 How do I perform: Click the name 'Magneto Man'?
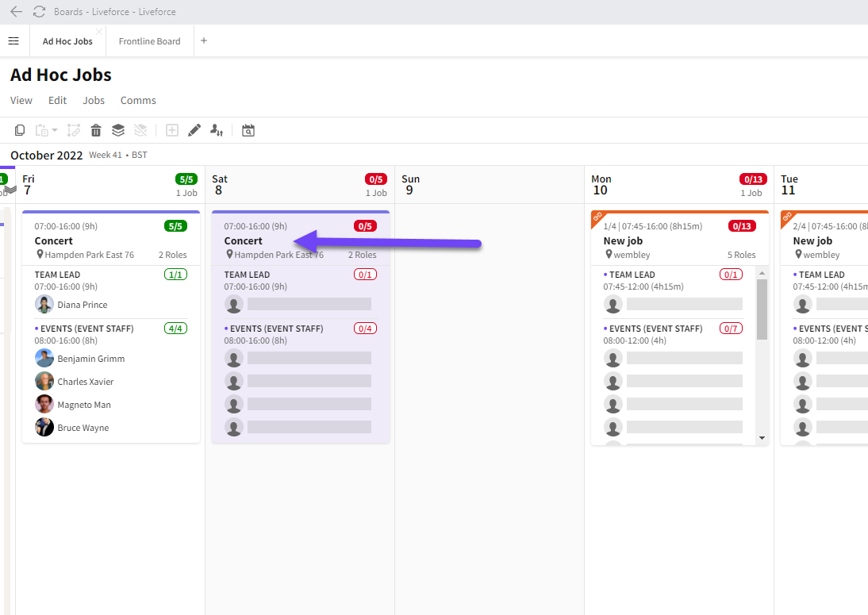[x=84, y=405]
